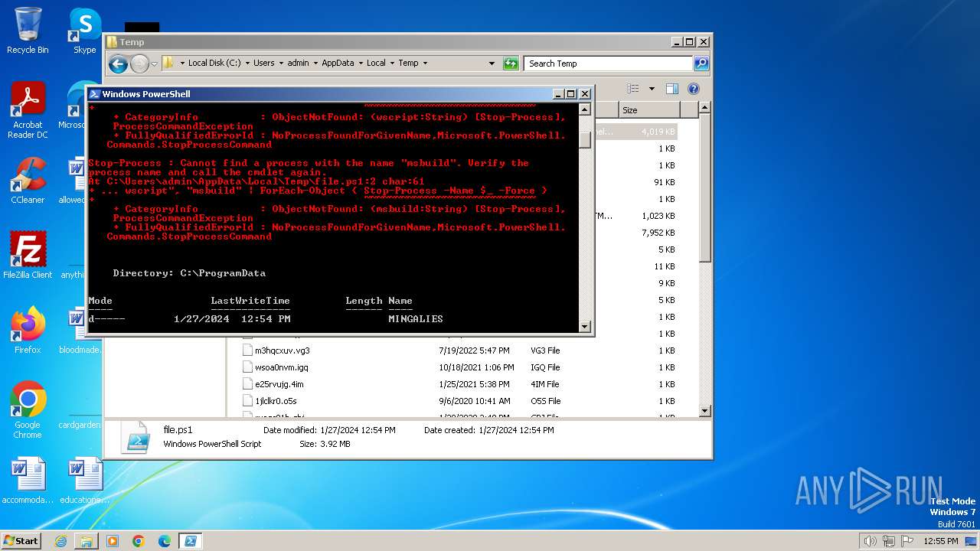980x551 pixels.
Task: Open address bar previous locations dropdown
Action: (x=492, y=64)
